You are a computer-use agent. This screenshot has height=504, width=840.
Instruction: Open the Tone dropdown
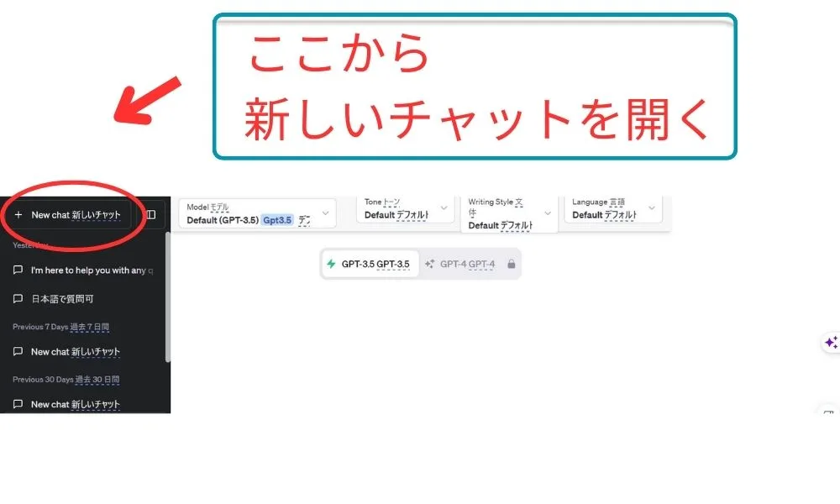pos(405,209)
